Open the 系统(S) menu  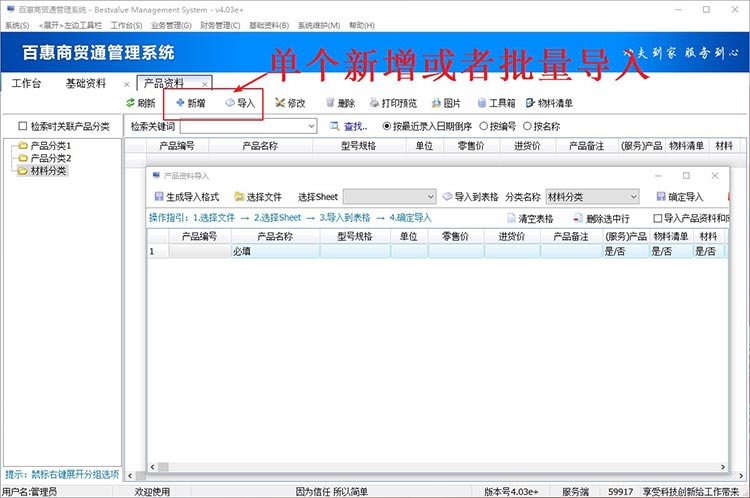pyautogui.click(x=17, y=25)
